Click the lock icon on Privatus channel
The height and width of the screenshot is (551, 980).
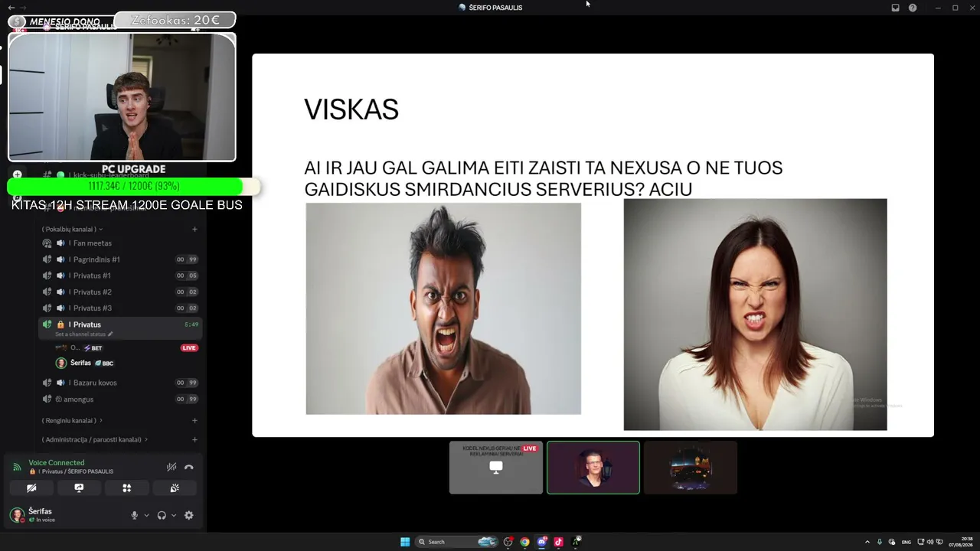coord(60,324)
